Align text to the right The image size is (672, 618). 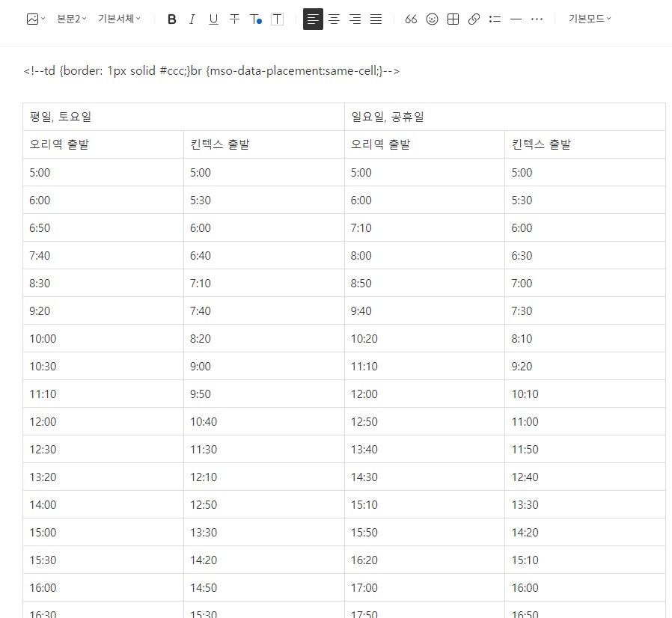355,19
